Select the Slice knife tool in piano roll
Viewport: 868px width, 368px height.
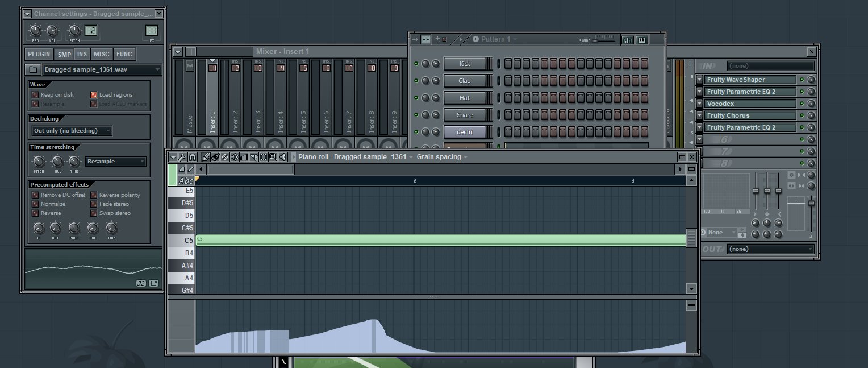(254, 157)
